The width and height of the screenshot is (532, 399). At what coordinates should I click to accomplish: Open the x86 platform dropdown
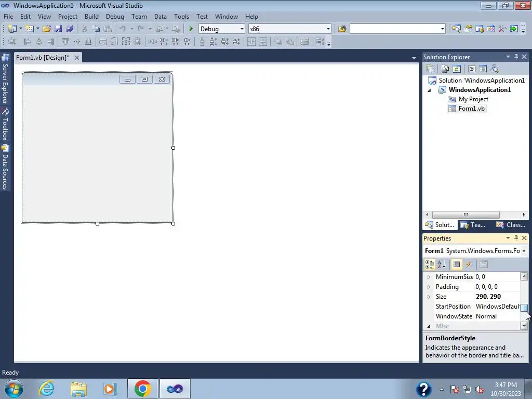[x=328, y=29]
